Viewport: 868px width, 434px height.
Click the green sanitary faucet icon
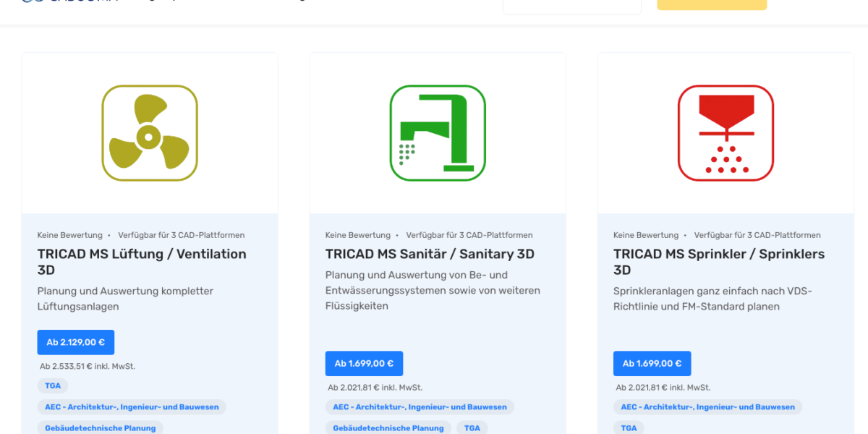(x=437, y=133)
